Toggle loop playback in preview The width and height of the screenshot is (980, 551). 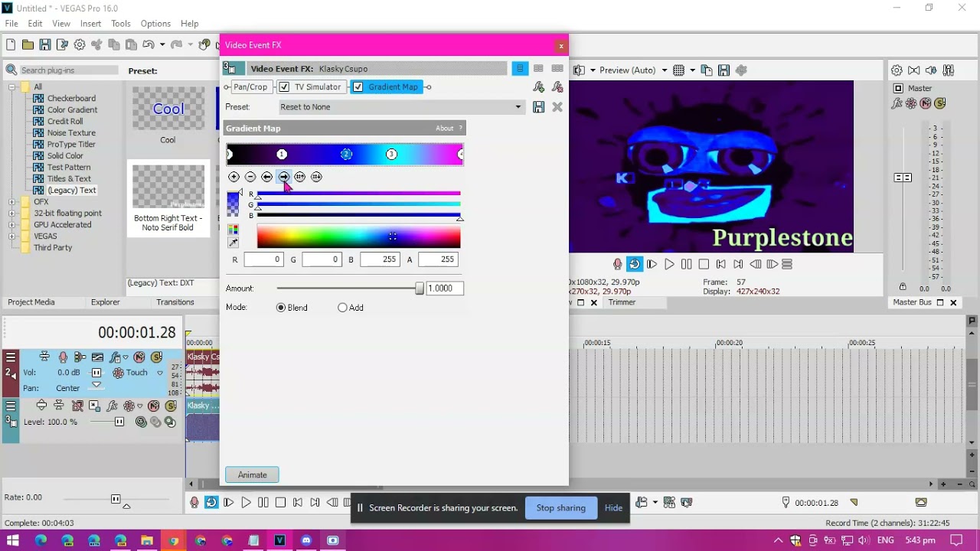pyautogui.click(x=634, y=264)
